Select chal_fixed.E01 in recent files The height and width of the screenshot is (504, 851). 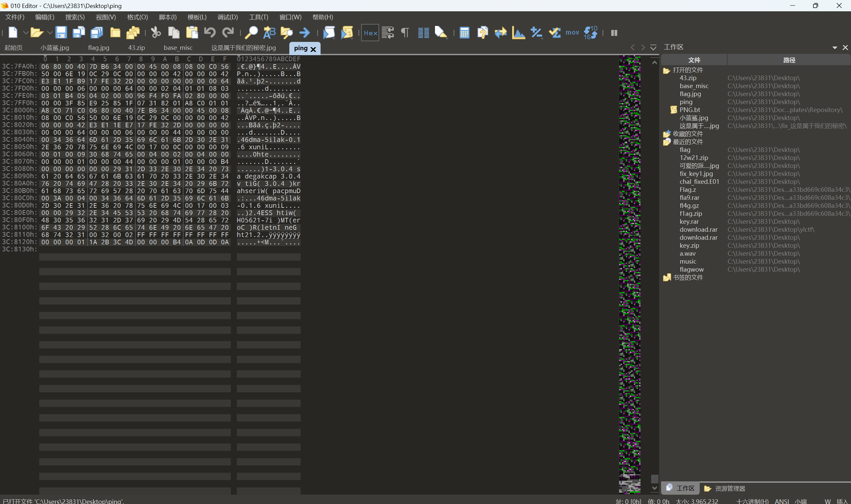tap(699, 182)
